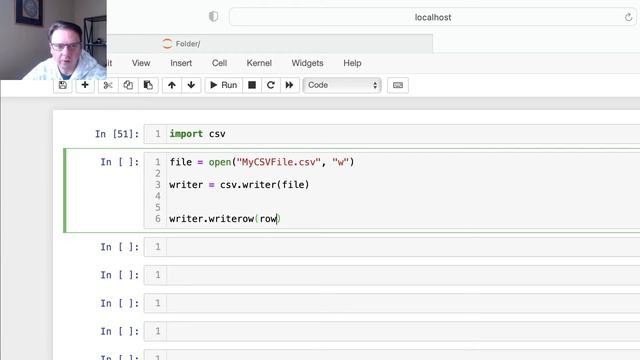
Task: Run the current cell
Action: tap(224, 85)
